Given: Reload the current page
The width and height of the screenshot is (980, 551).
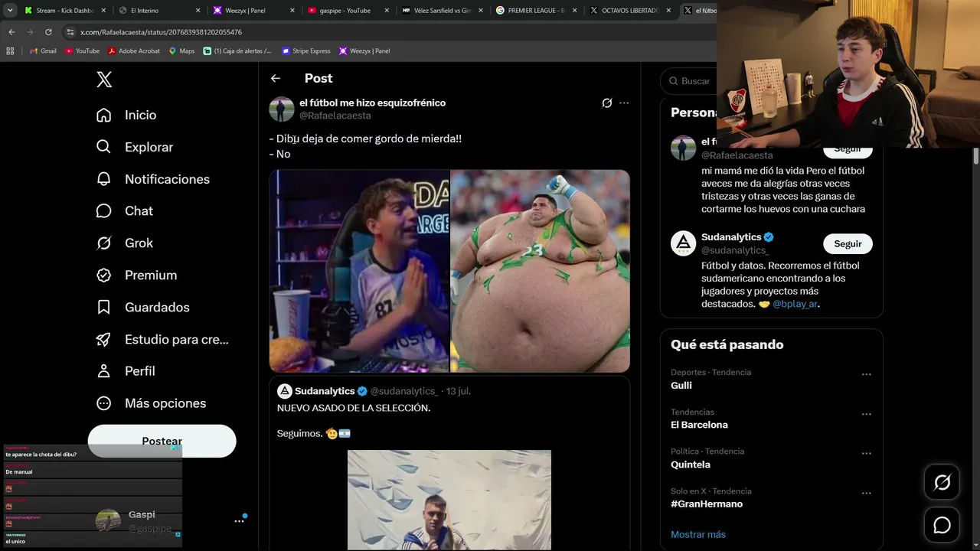Looking at the screenshot, I should pos(48,32).
